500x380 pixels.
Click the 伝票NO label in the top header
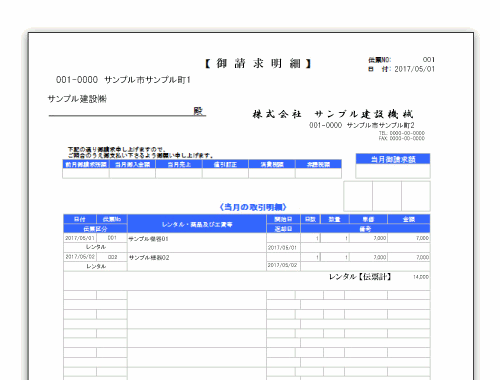[379, 60]
